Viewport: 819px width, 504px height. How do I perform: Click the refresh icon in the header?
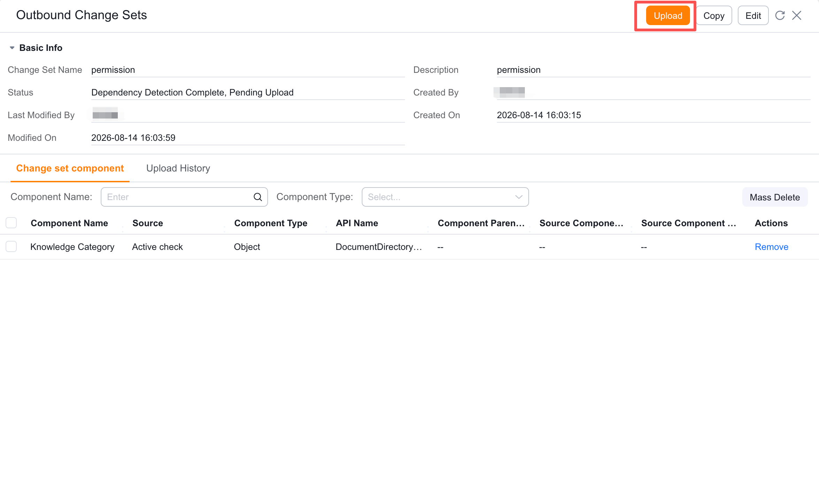(780, 15)
